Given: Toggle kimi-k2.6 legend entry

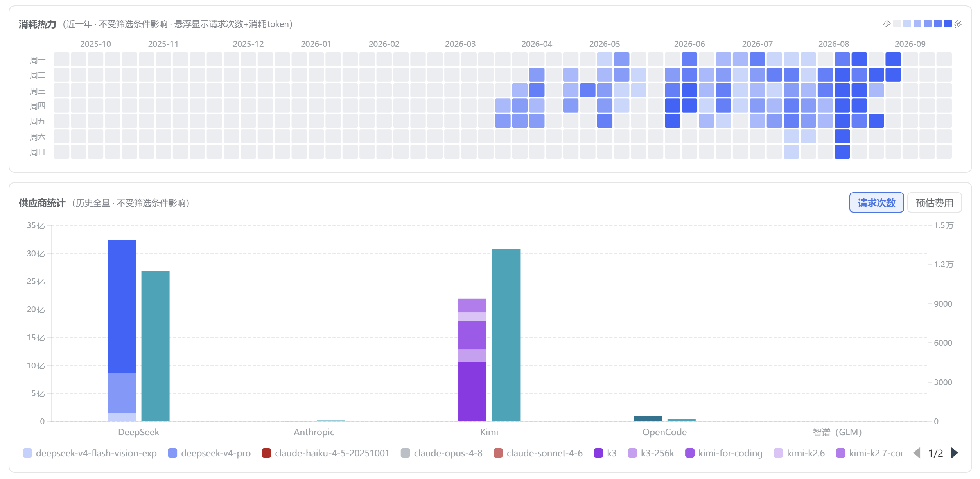Looking at the screenshot, I should (799, 453).
